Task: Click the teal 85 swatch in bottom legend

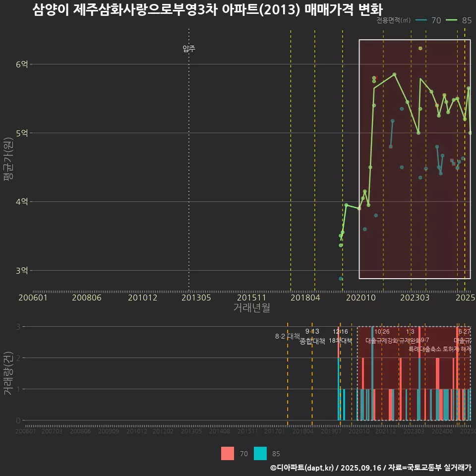Action: coord(260,453)
